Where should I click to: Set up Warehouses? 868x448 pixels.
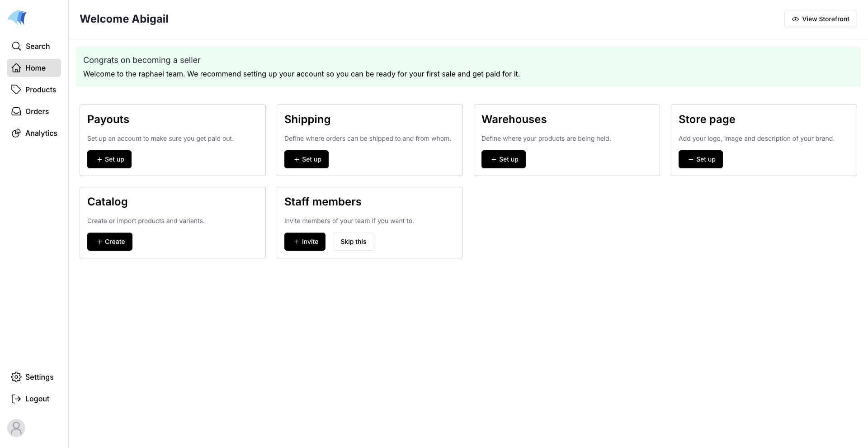pos(503,159)
